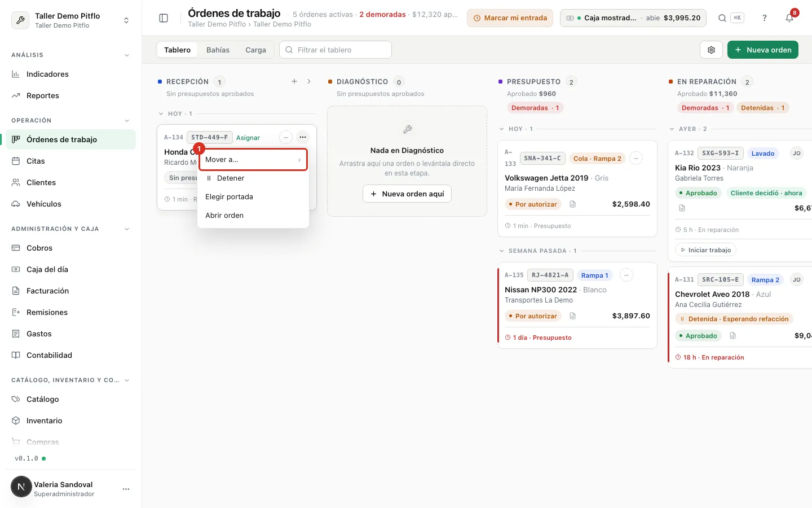Collapse the Operación sidebar section
Screen dimensions: 812x508
pos(127,121)
